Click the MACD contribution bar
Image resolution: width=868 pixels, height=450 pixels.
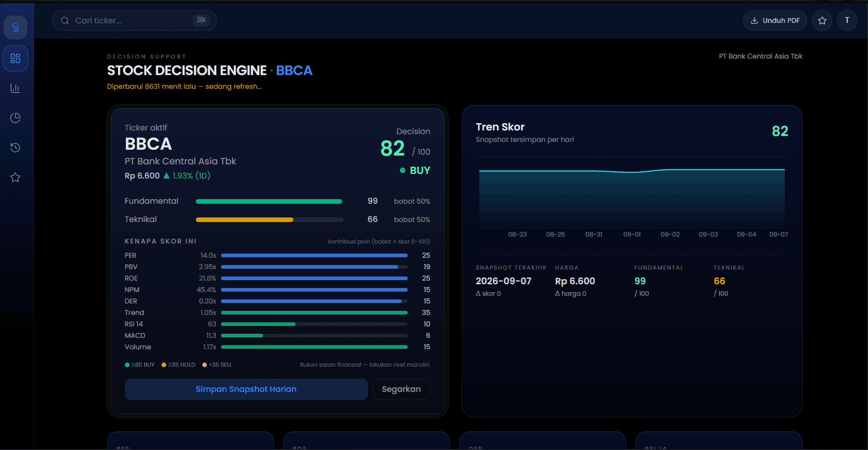tap(314, 336)
